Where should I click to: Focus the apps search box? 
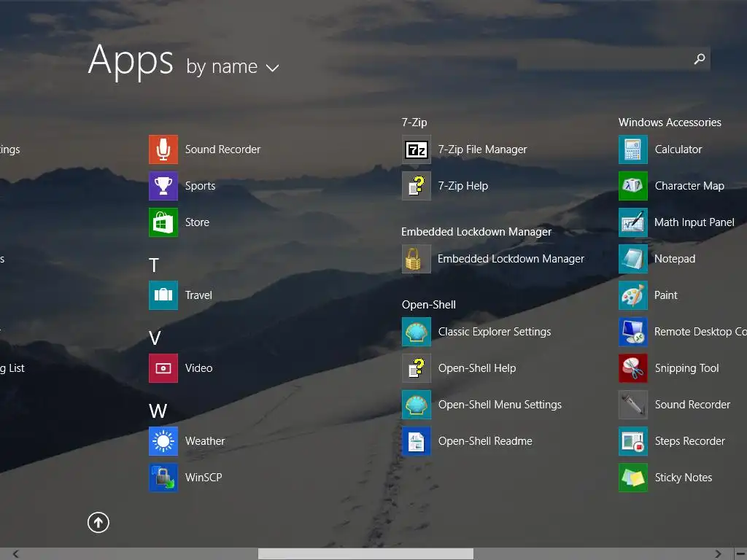[614, 58]
